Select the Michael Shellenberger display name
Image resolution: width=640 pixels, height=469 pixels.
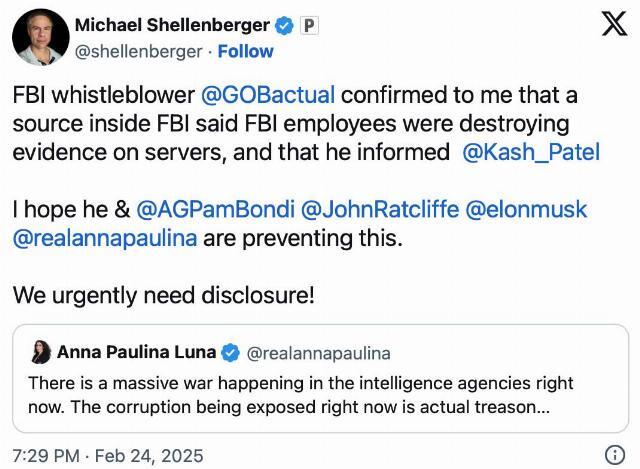click(x=172, y=25)
